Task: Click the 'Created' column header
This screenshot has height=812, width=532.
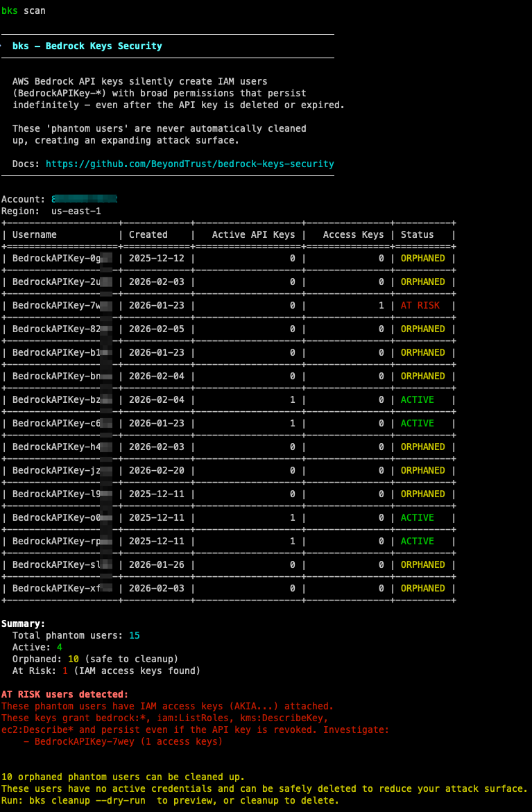Action: click(148, 234)
